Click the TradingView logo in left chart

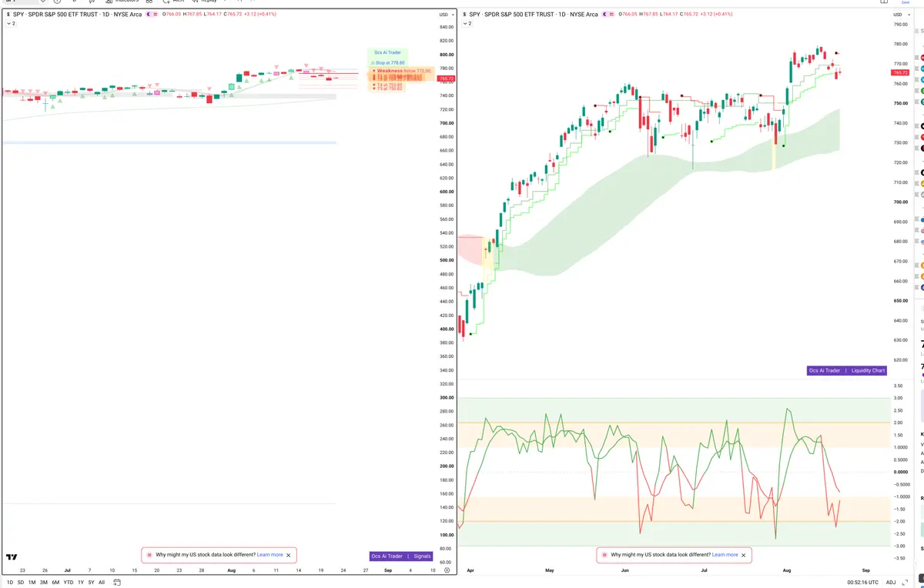(12, 557)
